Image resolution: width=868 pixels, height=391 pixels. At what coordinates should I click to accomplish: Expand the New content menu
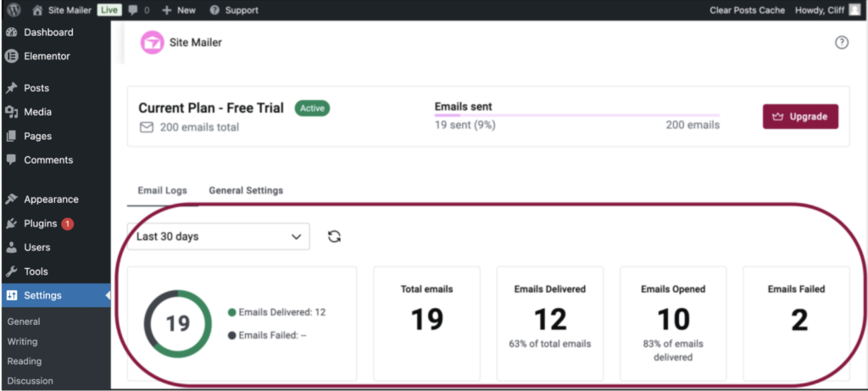[178, 10]
